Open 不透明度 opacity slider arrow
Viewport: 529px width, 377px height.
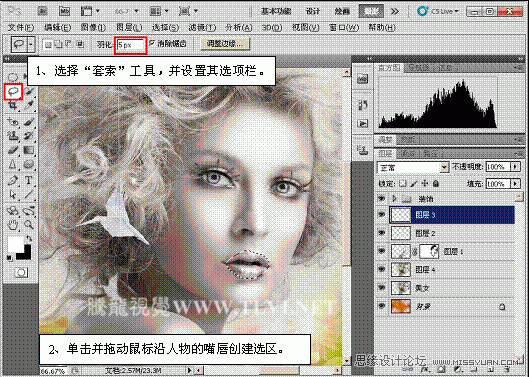pos(515,167)
